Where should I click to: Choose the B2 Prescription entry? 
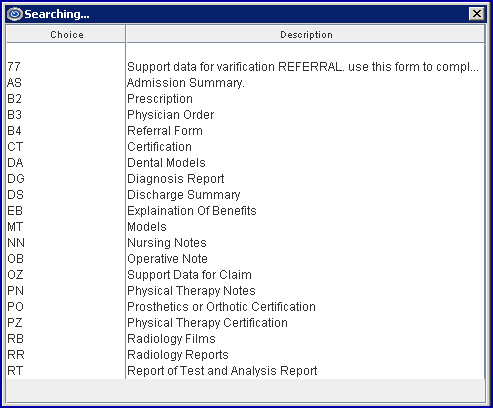tap(246, 99)
